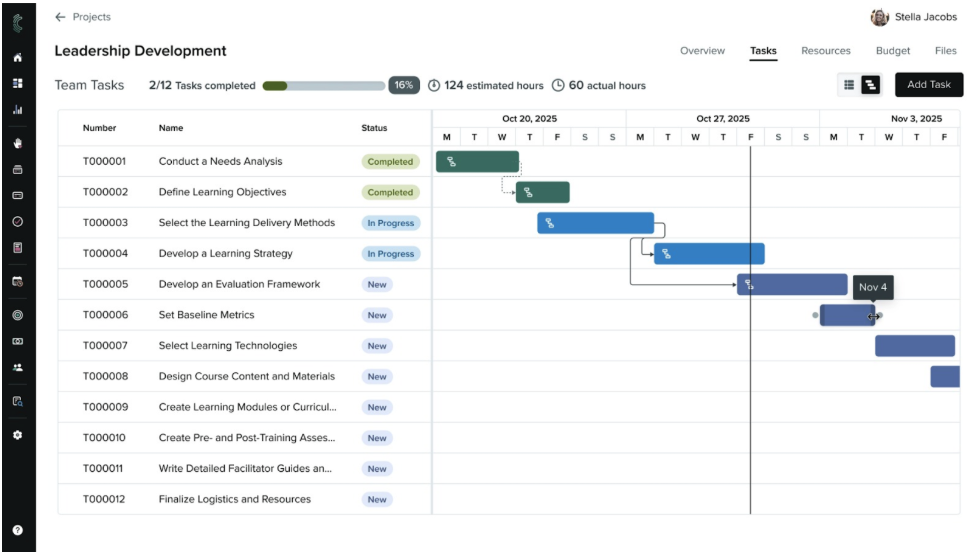
Task: Click the Add Task button
Action: [x=928, y=85]
